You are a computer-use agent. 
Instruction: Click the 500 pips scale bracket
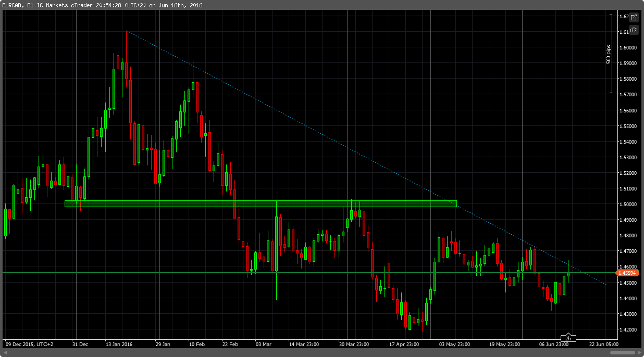[x=610, y=54]
